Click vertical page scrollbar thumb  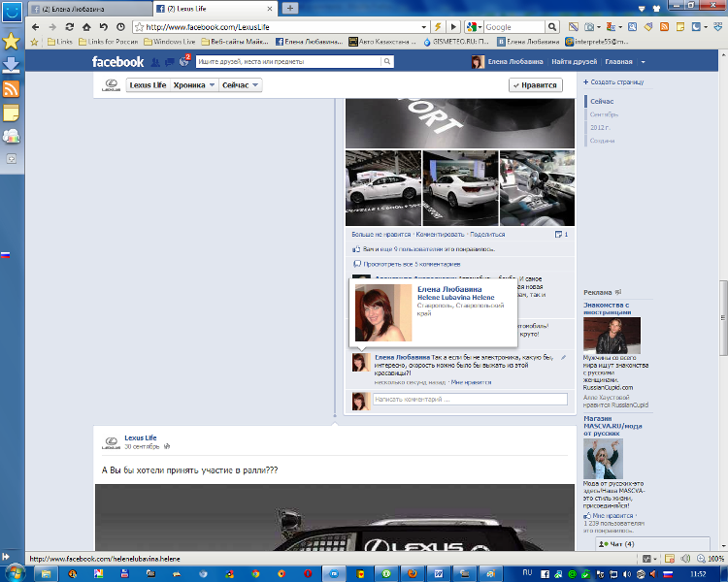[723, 318]
